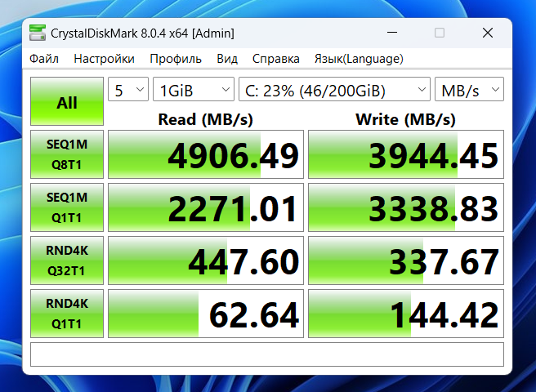536x392 pixels.
Task: Start the SEQ1M Q1T1 test
Action: pos(67,207)
